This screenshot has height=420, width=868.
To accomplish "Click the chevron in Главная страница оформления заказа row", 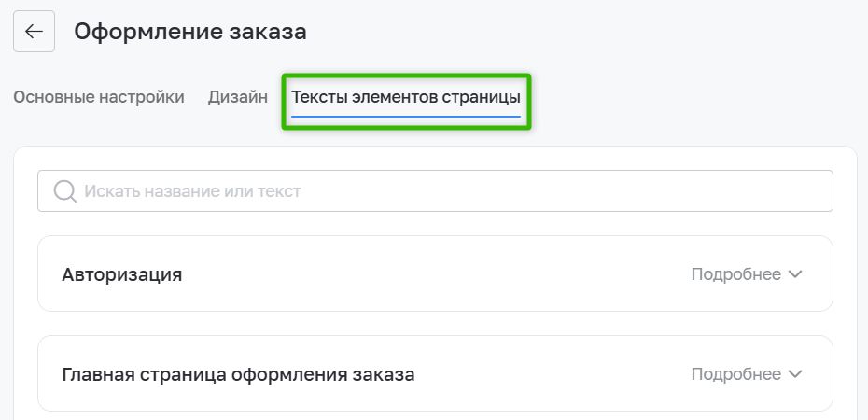I will 795,374.
